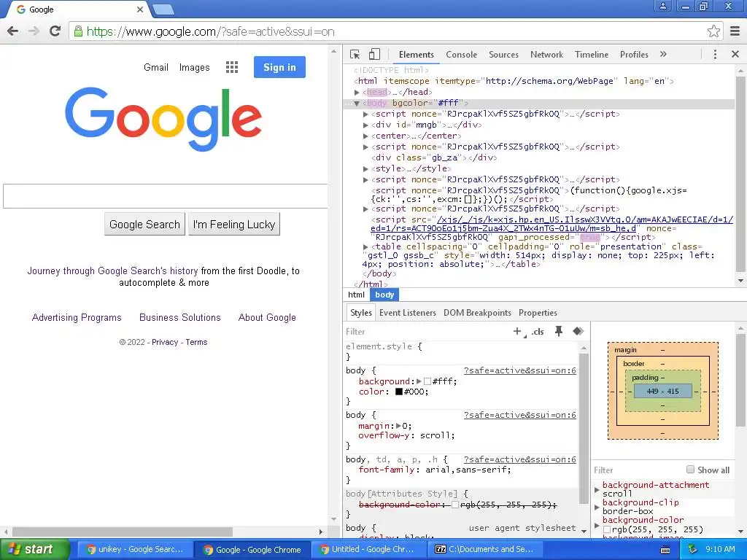Expand the head element node

(357, 93)
